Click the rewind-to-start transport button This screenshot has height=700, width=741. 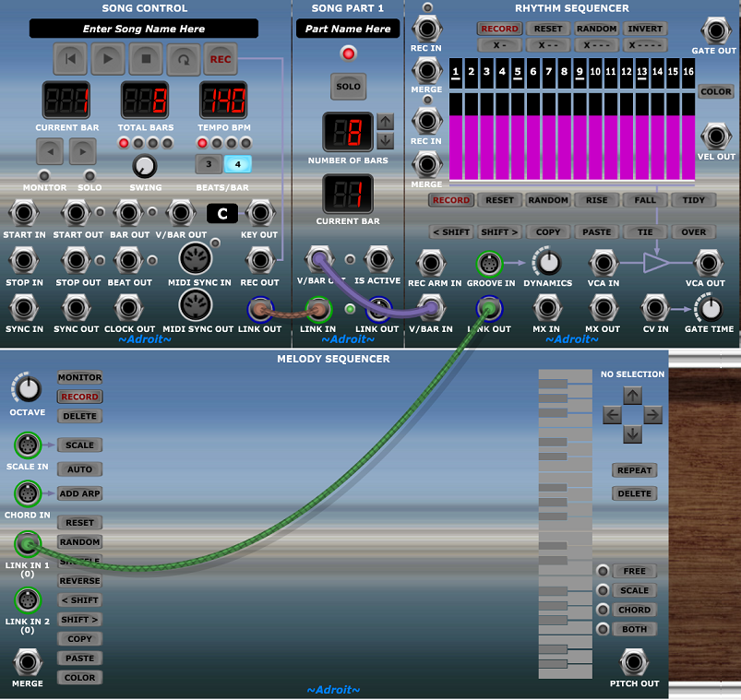click(x=70, y=59)
